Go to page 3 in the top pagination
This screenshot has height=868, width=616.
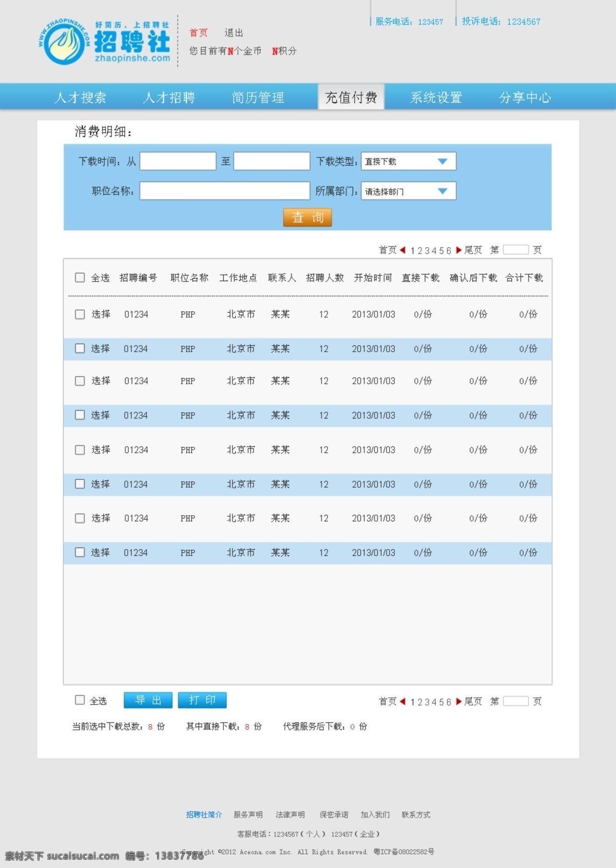[427, 251]
